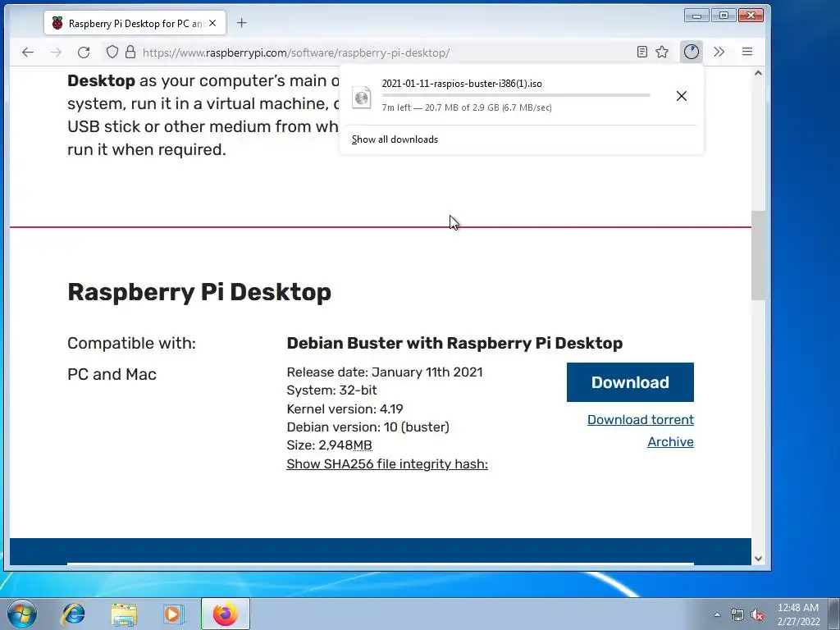Toggle reader view icon in address bar
The image size is (840, 630).
[x=641, y=52]
